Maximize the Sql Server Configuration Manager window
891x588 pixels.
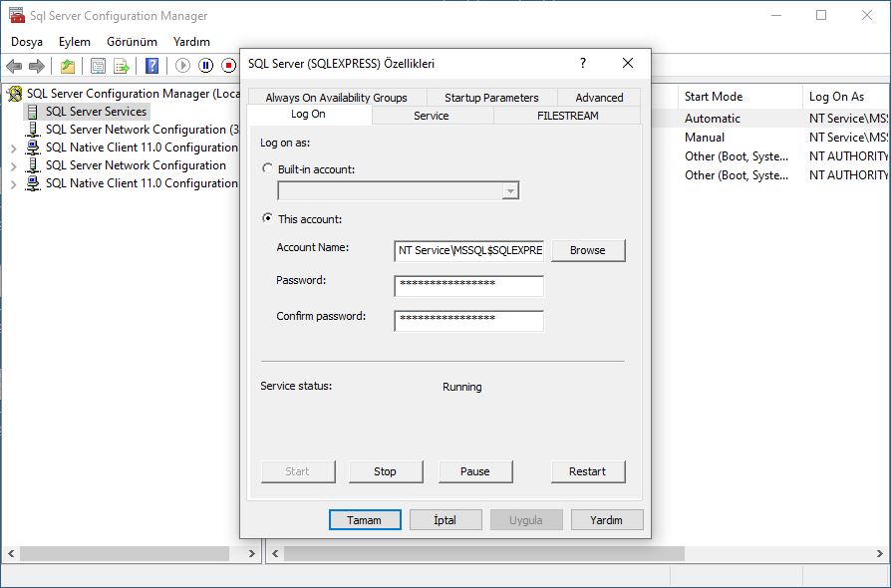[x=821, y=15]
